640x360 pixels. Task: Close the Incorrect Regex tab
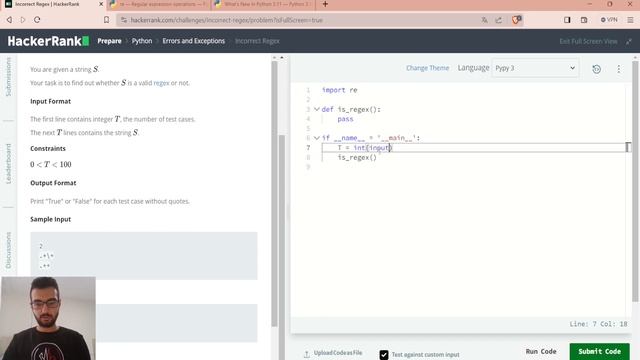[x=101, y=4]
